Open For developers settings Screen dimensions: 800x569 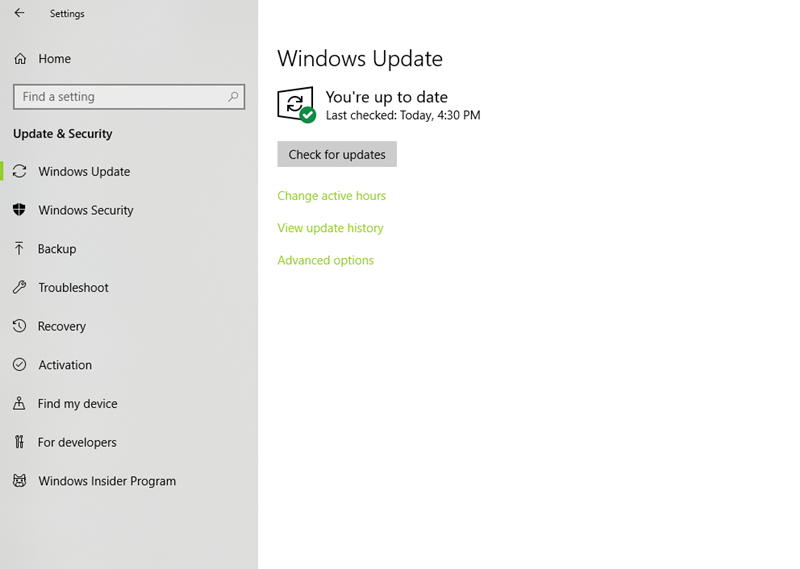pos(129,442)
